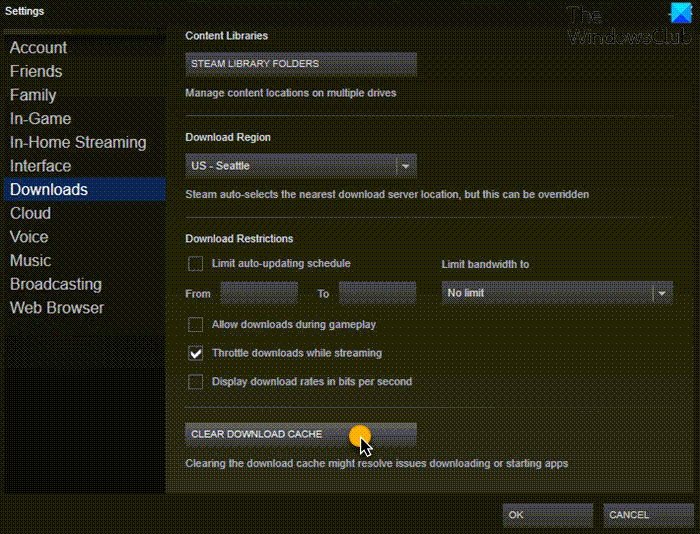Click the Settings window title
Image resolution: width=700 pixels, height=534 pixels.
coord(25,11)
